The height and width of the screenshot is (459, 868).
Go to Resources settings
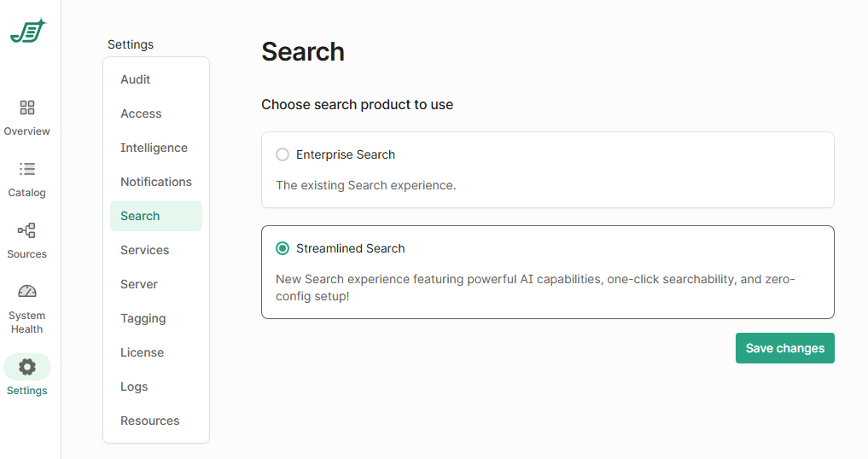(150, 421)
